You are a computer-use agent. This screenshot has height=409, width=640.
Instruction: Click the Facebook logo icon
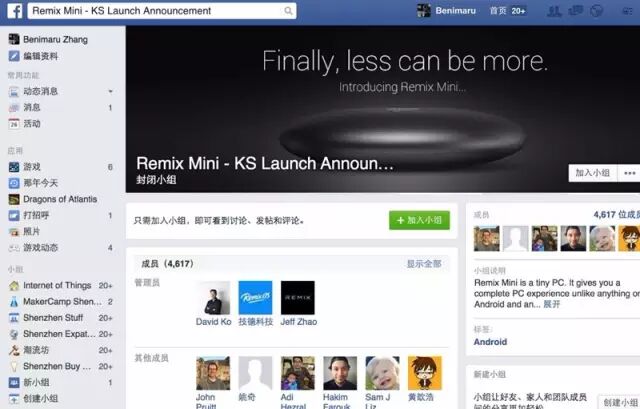(14, 11)
